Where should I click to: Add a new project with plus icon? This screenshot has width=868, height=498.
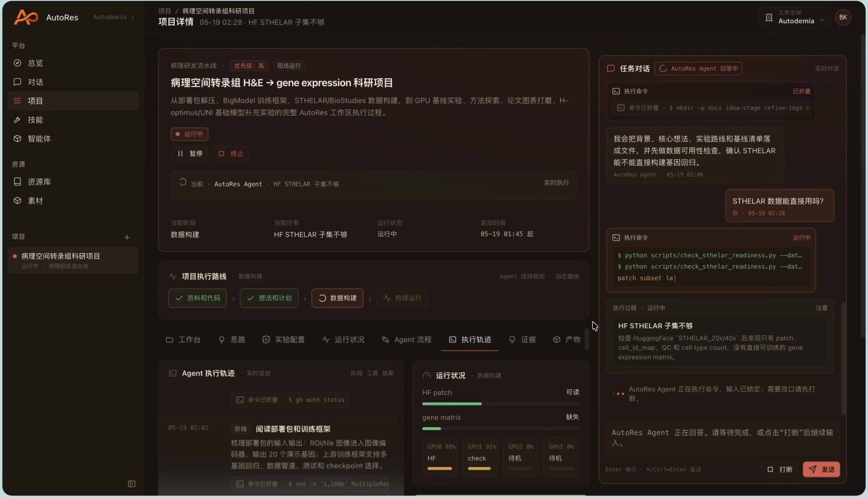point(127,237)
